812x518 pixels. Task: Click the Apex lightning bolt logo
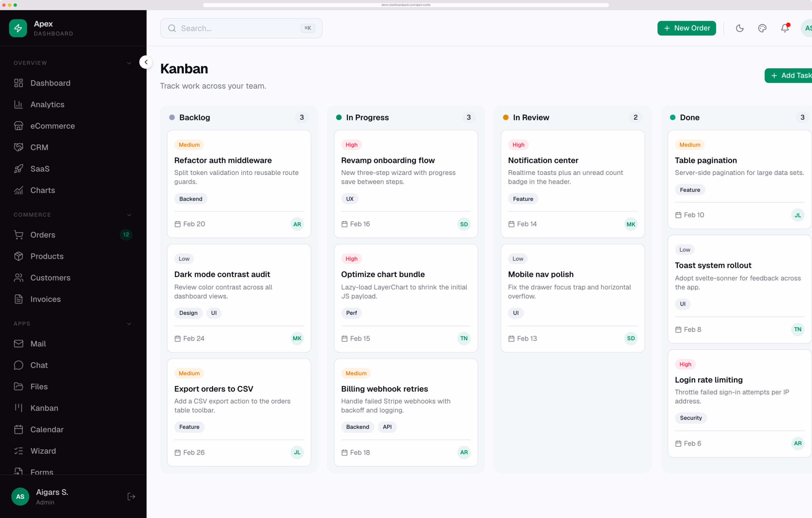[x=18, y=28]
